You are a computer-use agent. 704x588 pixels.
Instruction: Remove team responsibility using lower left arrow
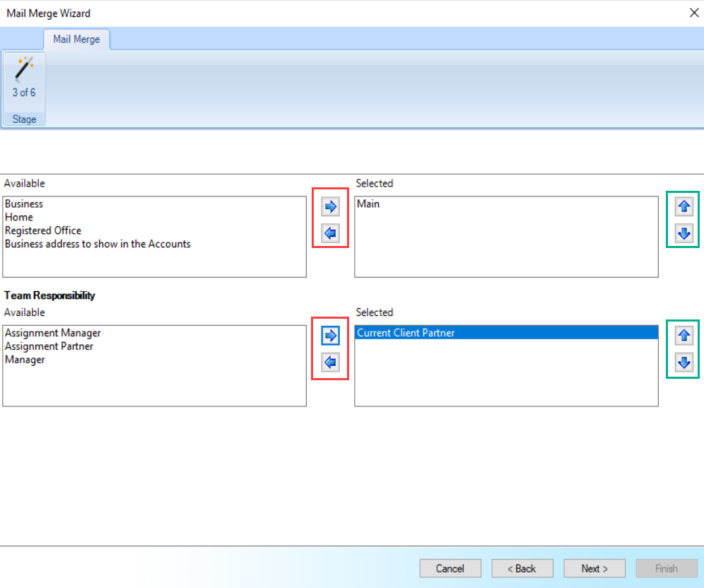[331, 363]
